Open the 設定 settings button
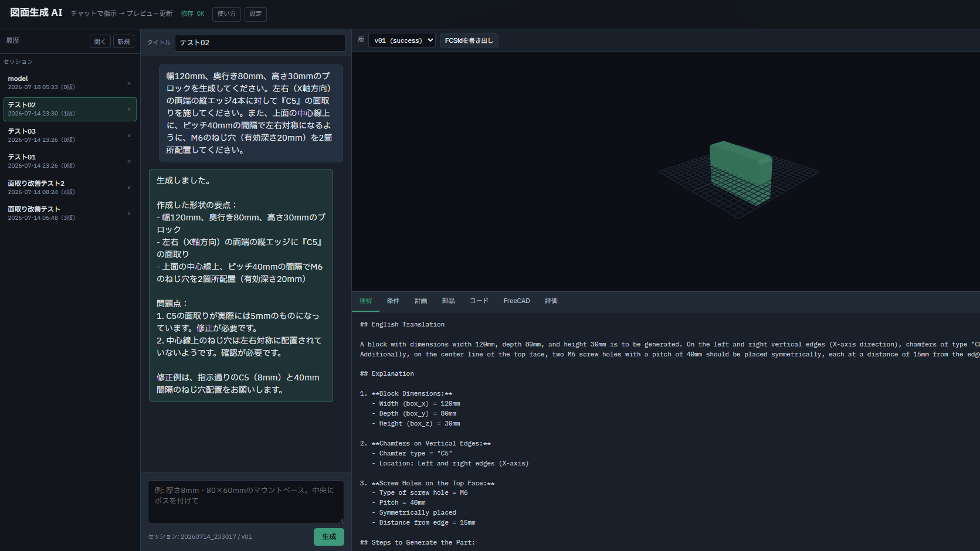This screenshot has width=980, height=551. (x=256, y=13)
